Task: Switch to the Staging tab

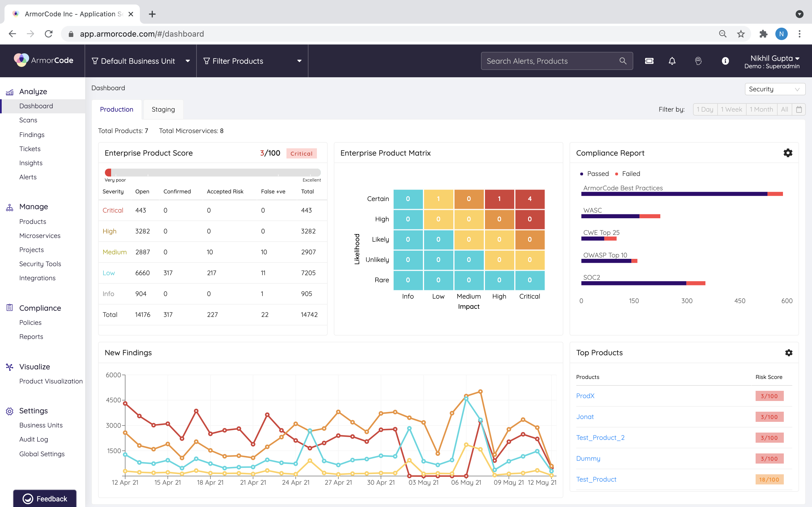Action: coord(163,109)
